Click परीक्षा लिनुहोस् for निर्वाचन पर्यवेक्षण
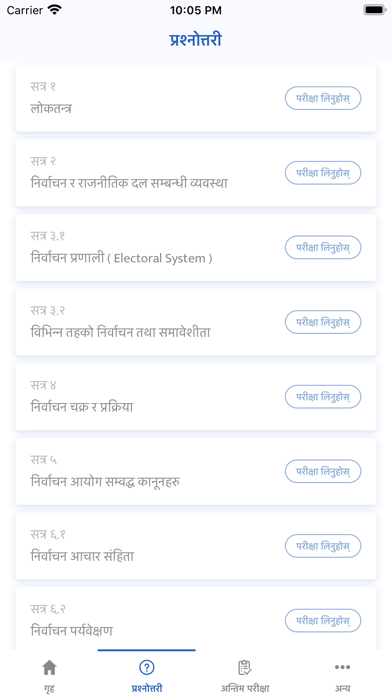 (x=323, y=621)
